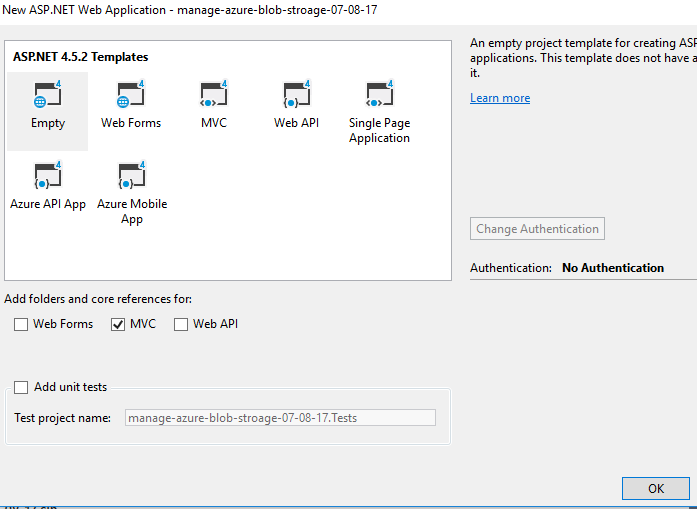Select the Empty template icon
697x509 pixels.
pyautogui.click(x=48, y=94)
